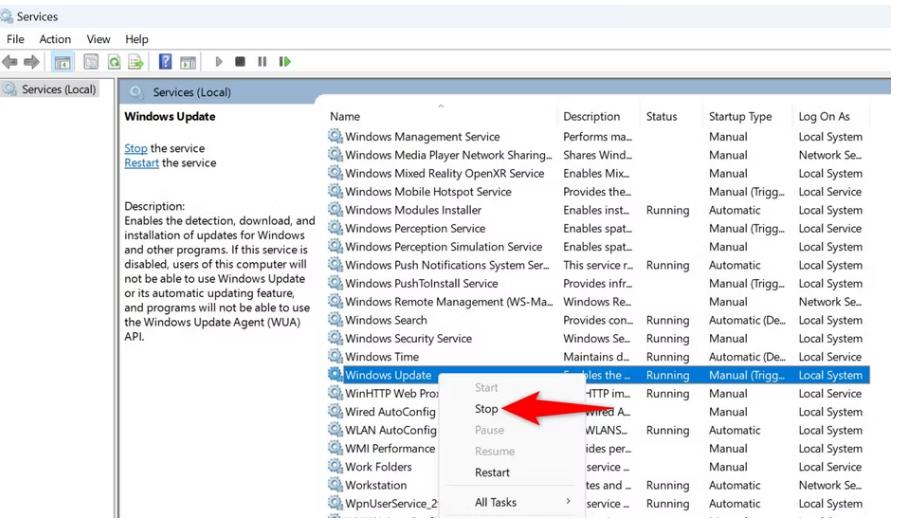The image size is (899, 532).
Task: Click gear icon of Work Folders service
Action: tap(335, 467)
